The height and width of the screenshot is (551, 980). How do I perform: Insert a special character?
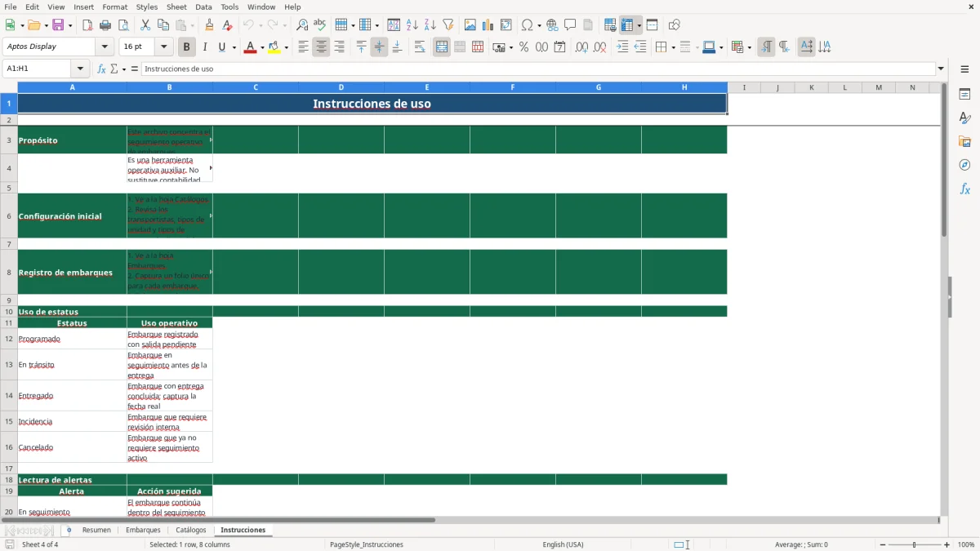click(528, 25)
